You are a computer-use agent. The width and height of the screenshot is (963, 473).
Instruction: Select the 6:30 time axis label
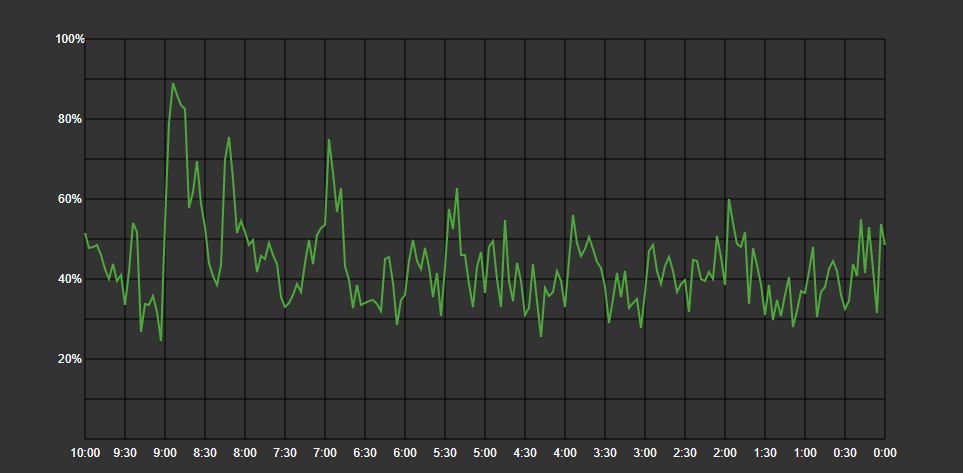[x=365, y=453]
